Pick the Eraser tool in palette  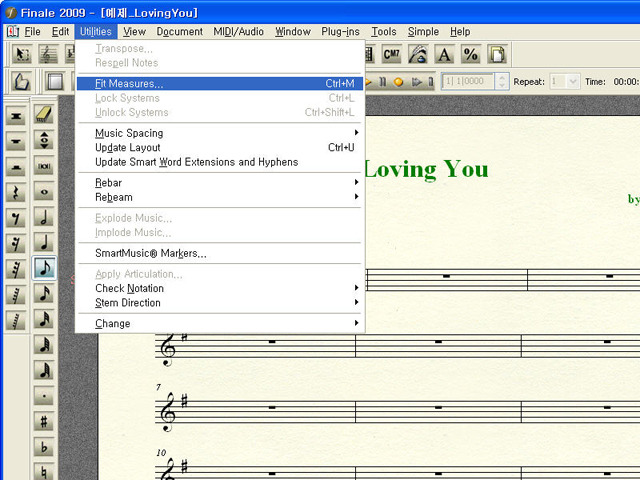pyautogui.click(x=44, y=114)
